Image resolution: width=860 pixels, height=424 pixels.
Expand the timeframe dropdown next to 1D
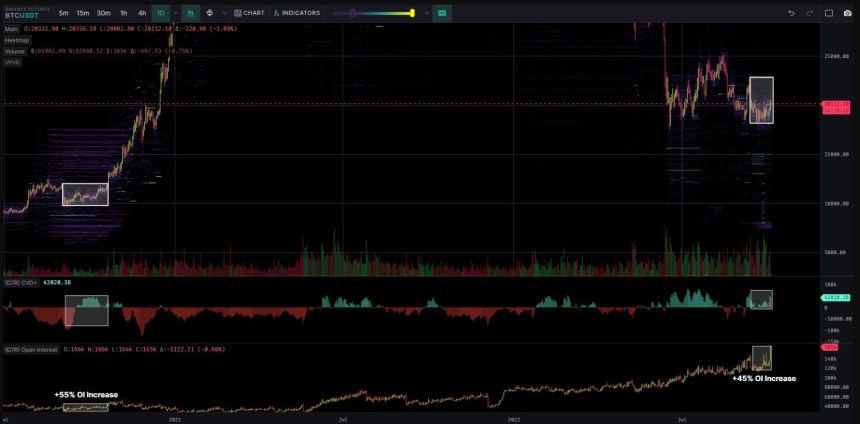176,13
